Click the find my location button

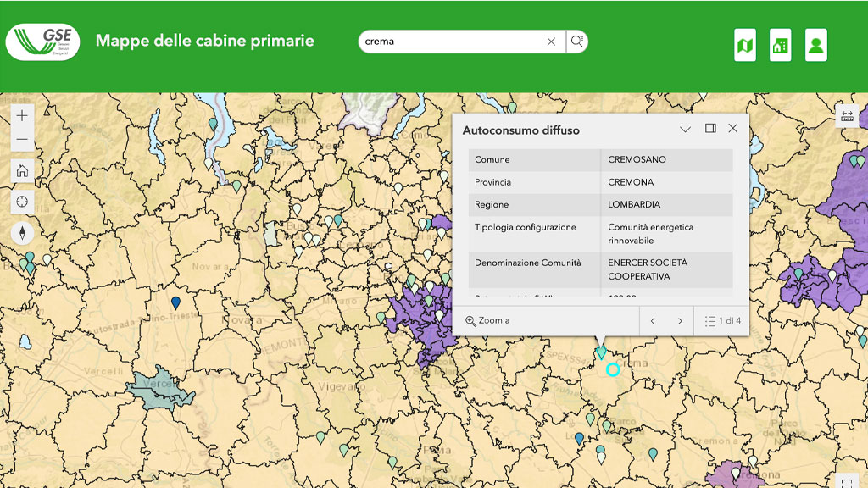(22, 202)
